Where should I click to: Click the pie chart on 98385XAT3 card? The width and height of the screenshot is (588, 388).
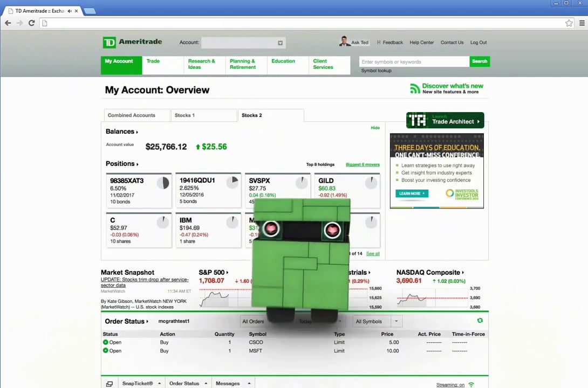pyautogui.click(x=163, y=183)
